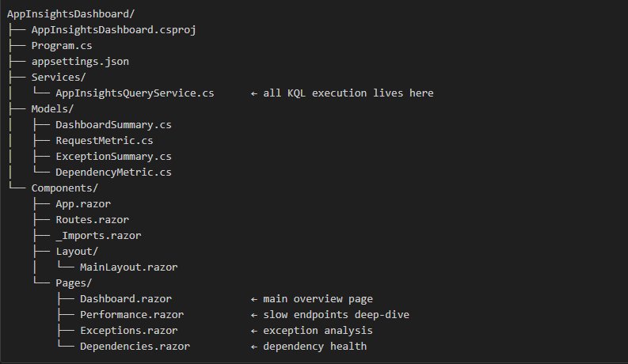
Task: Collapse the Pages folder
Action: coord(74,282)
